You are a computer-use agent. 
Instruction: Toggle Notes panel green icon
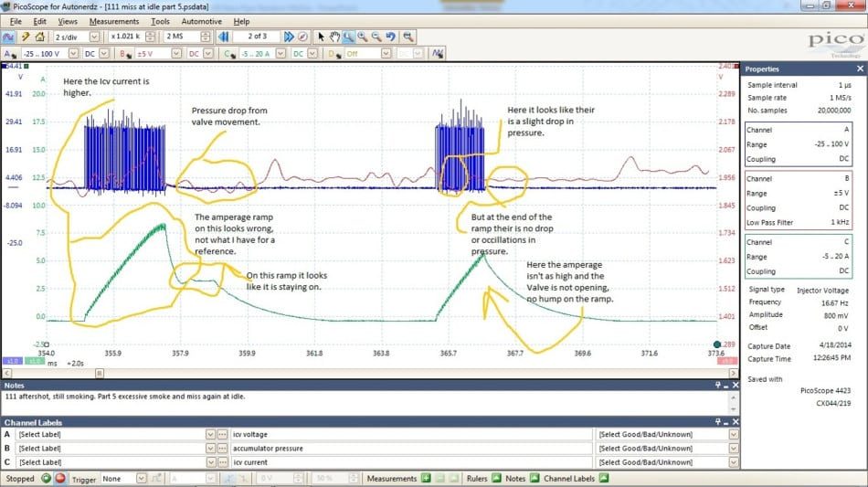pos(535,478)
